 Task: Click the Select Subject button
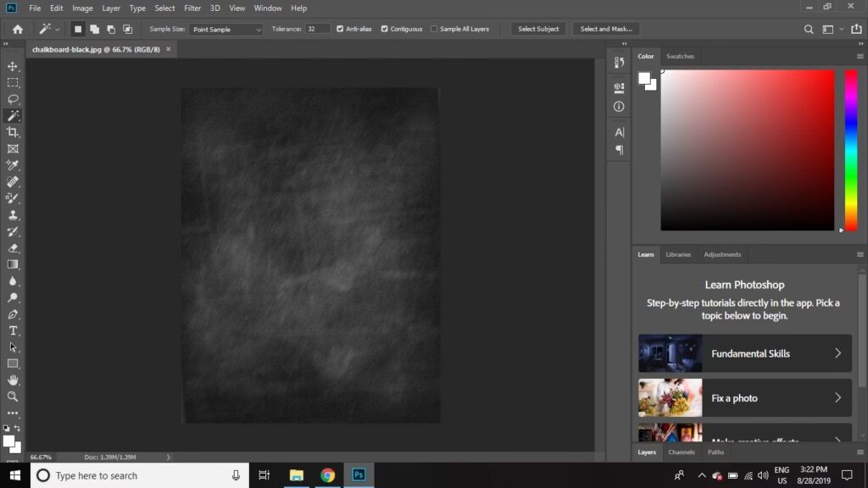coord(538,29)
